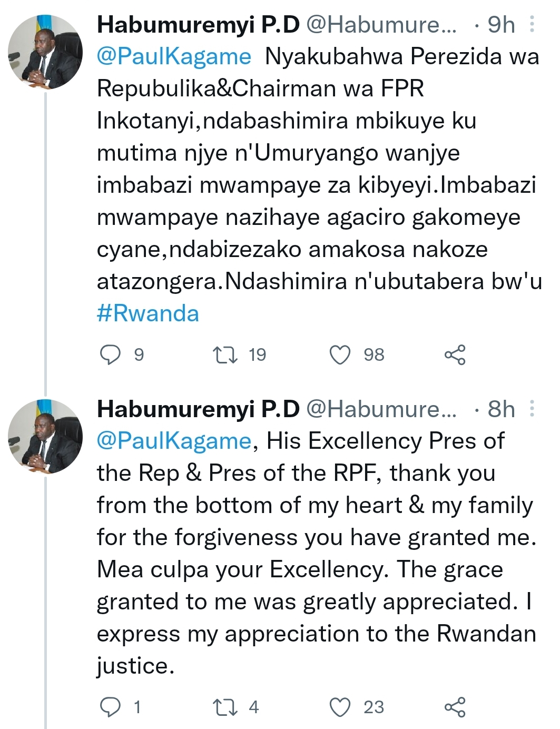Open Habumuremyi P.D name on first tweet
The image size is (560, 729).
(x=198, y=25)
